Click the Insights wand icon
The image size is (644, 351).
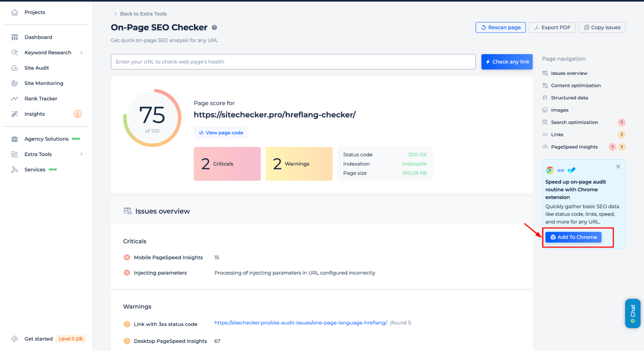pyautogui.click(x=14, y=114)
